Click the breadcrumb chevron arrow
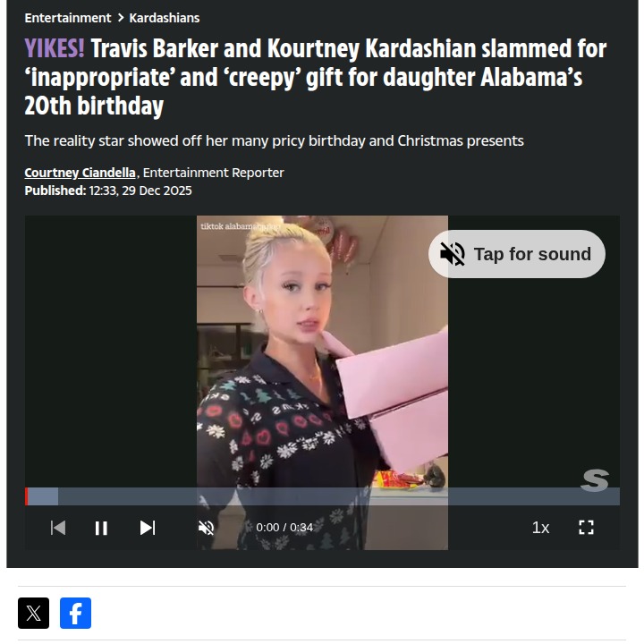 tap(121, 18)
